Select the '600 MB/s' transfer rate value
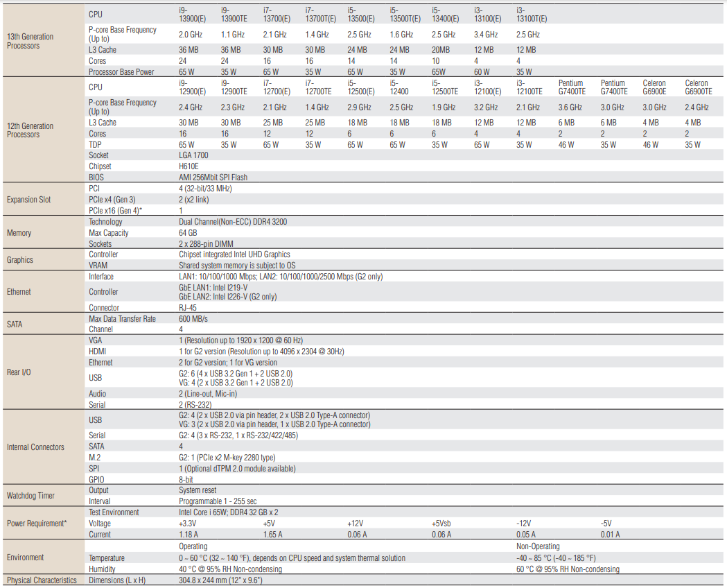The height and width of the screenshot is (588, 727). pos(193,319)
